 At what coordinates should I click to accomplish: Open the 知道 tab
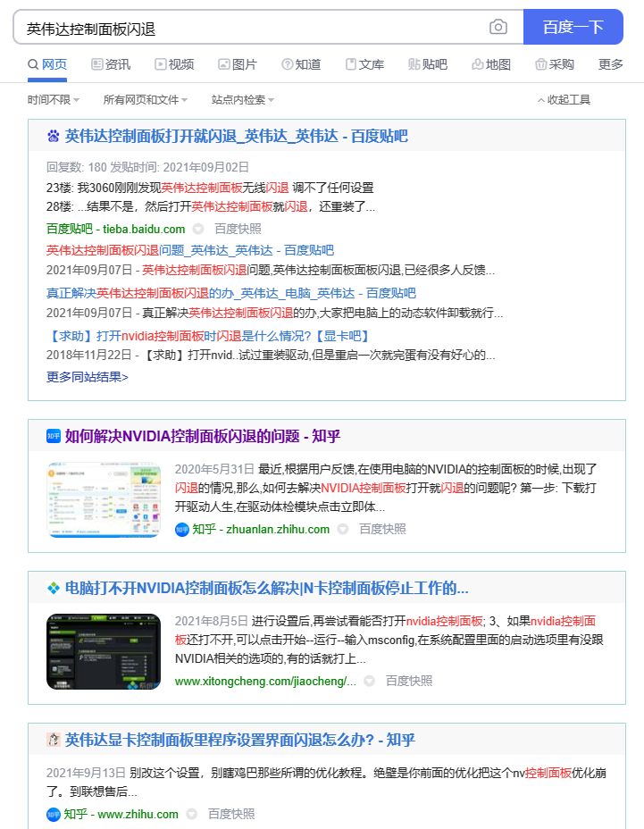pyautogui.click(x=301, y=64)
